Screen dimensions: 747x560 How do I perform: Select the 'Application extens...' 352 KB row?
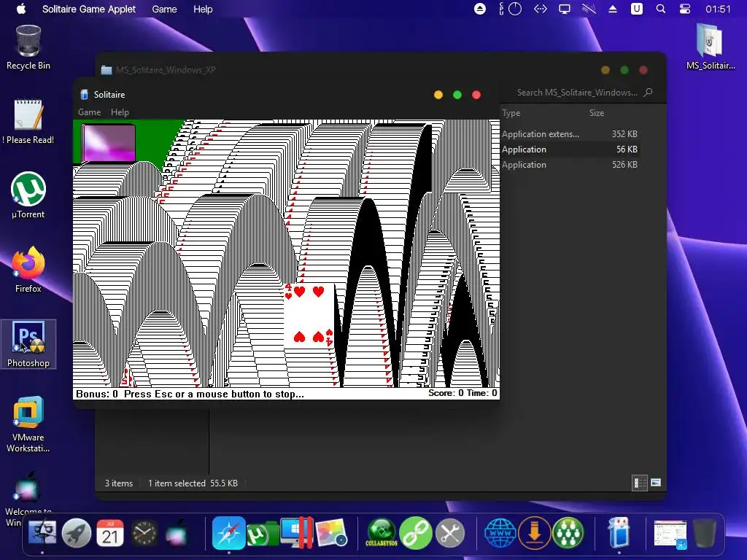(x=569, y=134)
